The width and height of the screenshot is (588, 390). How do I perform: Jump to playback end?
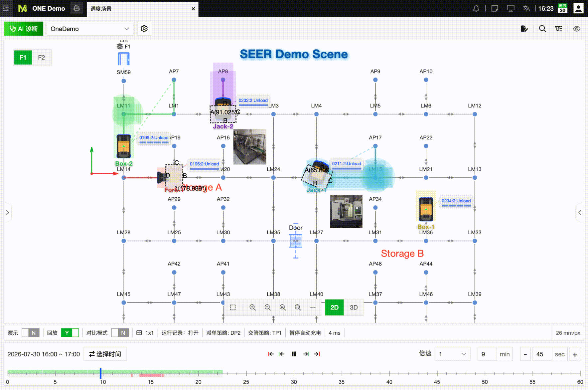pyautogui.click(x=317, y=354)
